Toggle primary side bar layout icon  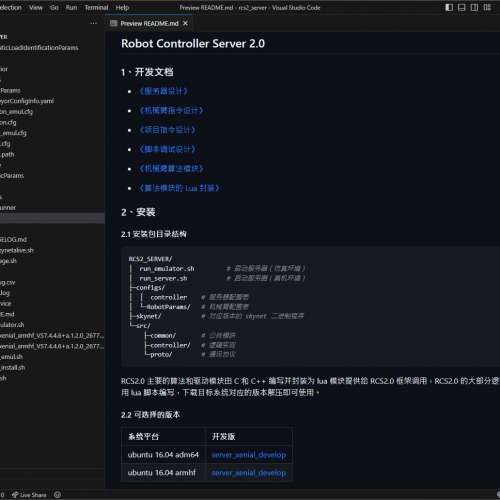click(x=449, y=7)
